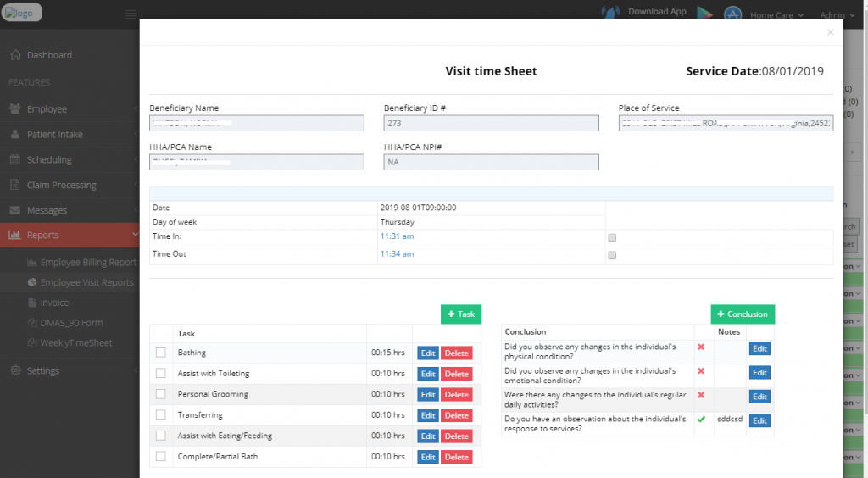Expand the Claim Processing menu chevron
The width and height of the screenshot is (868, 478).
136,185
